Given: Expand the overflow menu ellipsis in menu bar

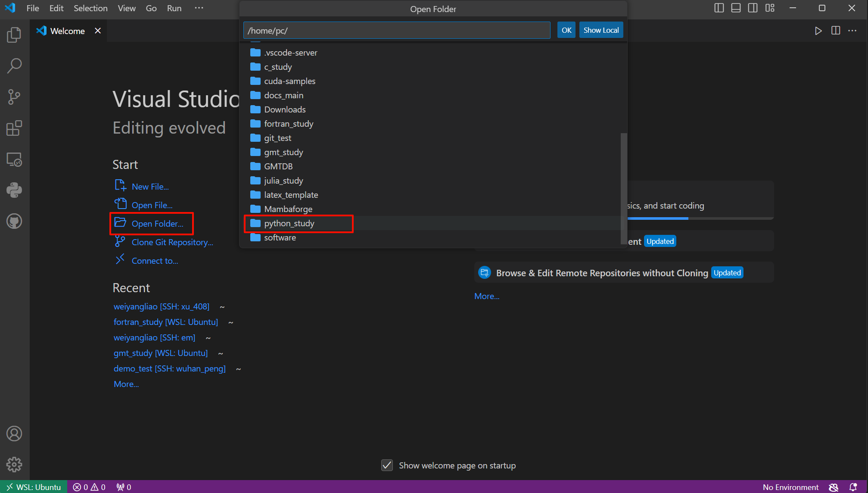Looking at the screenshot, I should tap(199, 8).
